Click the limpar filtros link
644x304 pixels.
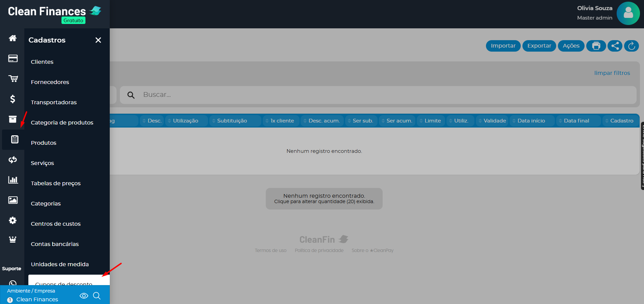pyautogui.click(x=612, y=73)
